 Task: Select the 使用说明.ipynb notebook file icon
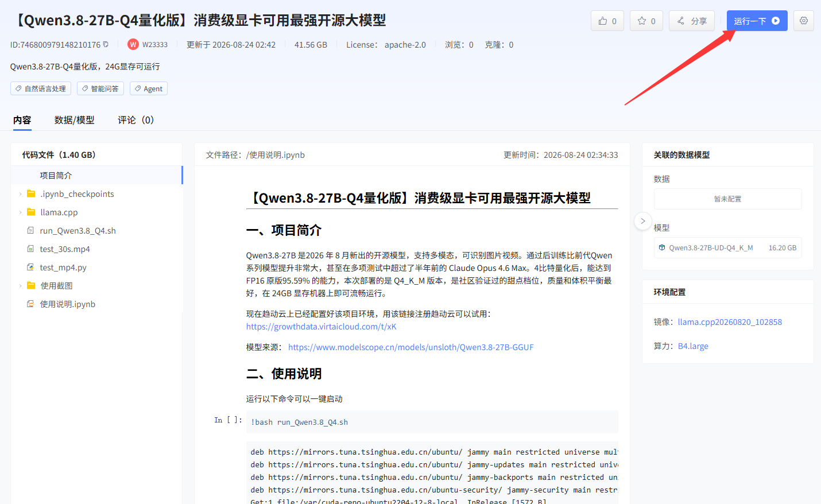(x=30, y=304)
